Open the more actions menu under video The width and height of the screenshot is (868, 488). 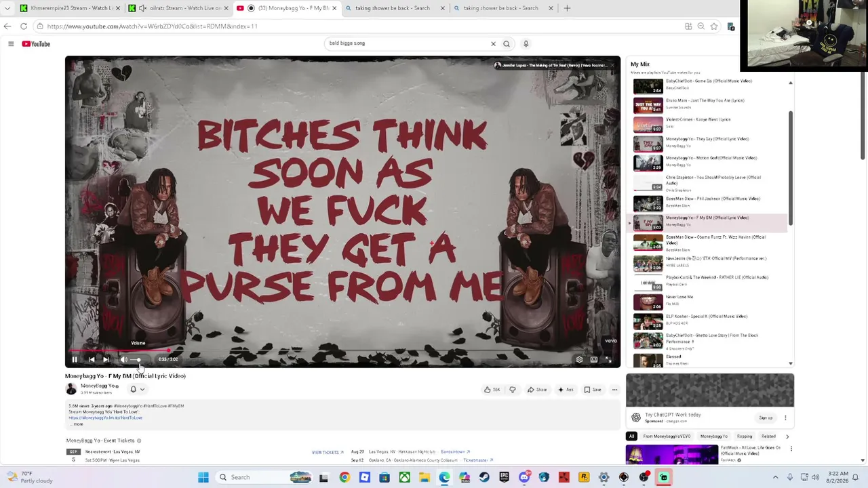pyautogui.click(x=614, y=390)
